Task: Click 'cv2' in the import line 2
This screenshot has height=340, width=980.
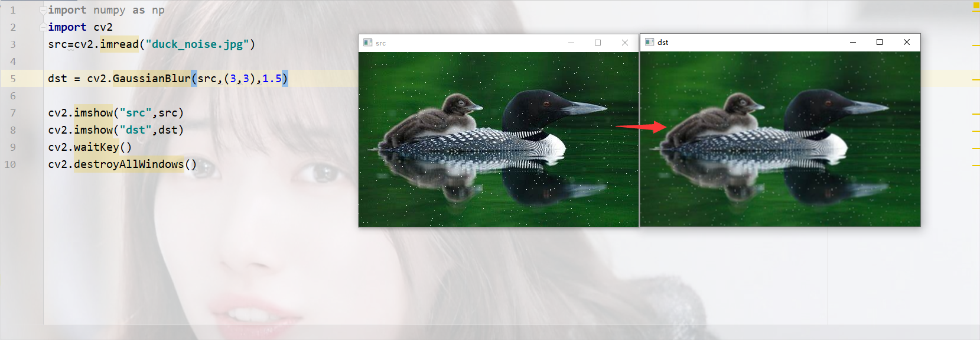Action: click(x=103, y=27)
